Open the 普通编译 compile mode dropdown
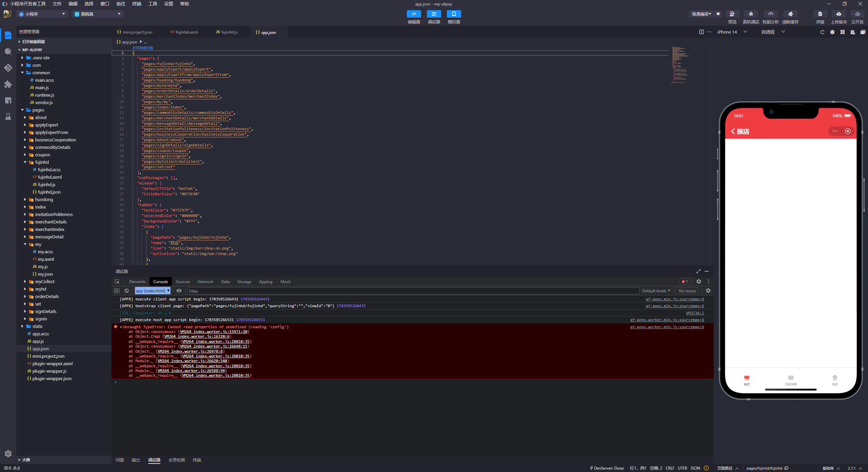 (x=701, y=14)
